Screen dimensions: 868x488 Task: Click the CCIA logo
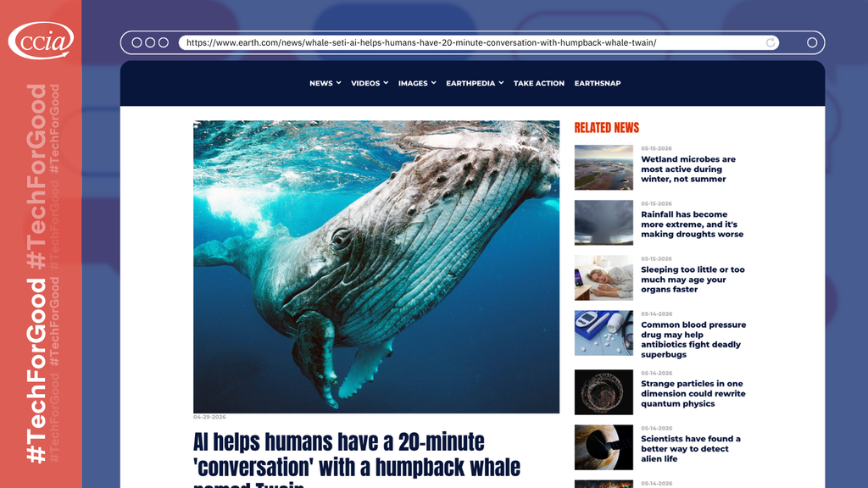(41, 41)
